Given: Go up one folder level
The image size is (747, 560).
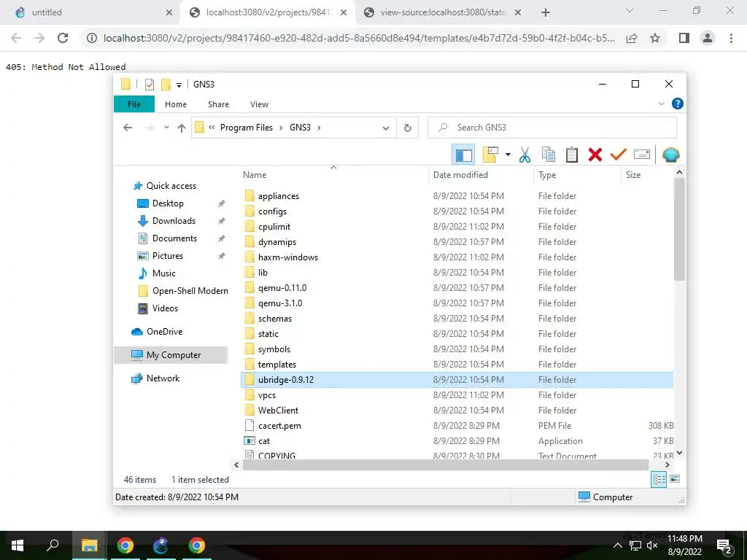Looking at the screenshot, I should [x=182, y=128].
